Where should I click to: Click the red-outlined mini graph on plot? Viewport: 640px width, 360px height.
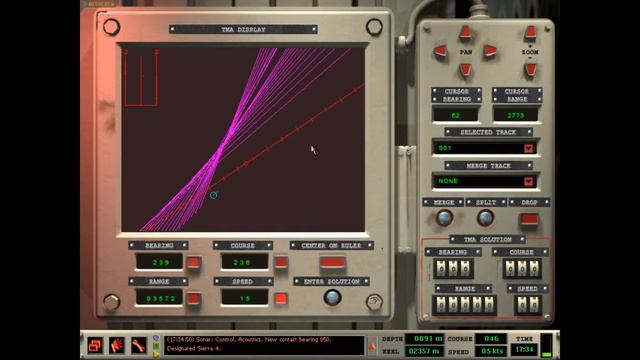(x=141, y=78)
